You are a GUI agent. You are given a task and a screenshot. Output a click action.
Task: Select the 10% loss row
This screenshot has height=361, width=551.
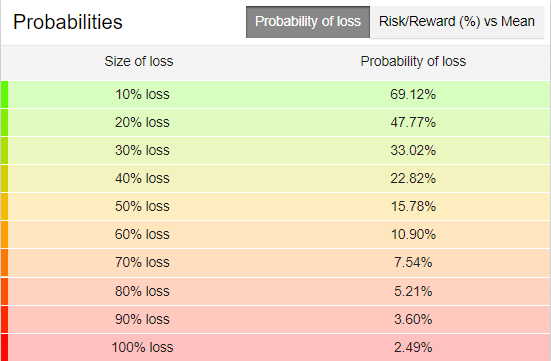click(276, 95)
